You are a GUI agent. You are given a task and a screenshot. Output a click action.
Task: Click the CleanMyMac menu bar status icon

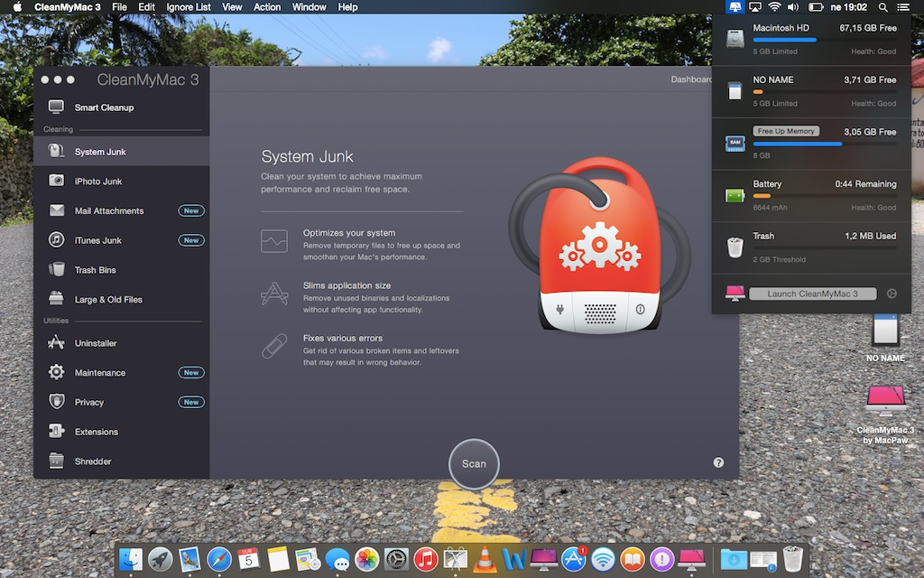click(x=735, y=7)
